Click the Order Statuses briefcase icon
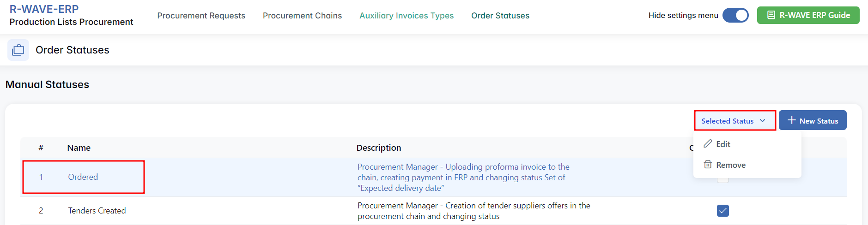 coord(18,50)
